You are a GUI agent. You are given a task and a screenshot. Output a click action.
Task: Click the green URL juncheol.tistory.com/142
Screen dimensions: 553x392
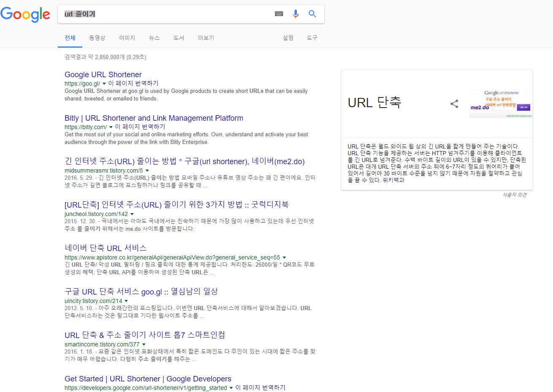click(96, 214)
